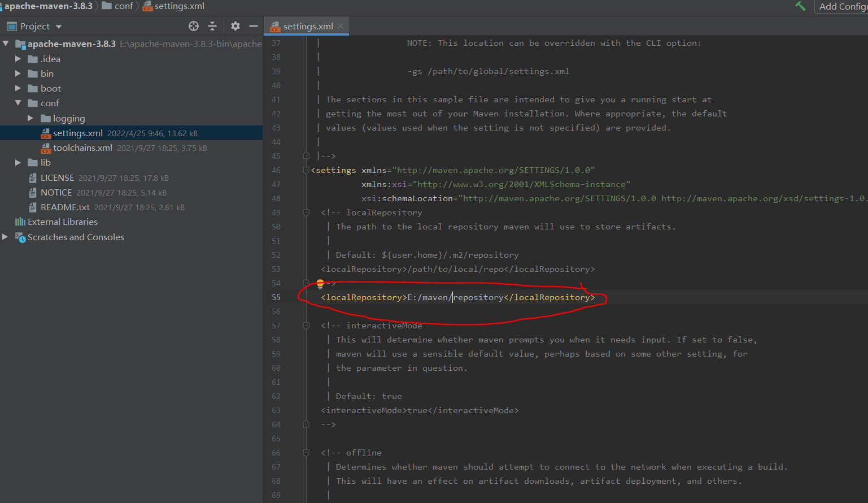Click the E:/maven/repository path text
This screenshot has height=503, width=868.
click(x=455, y=297)
